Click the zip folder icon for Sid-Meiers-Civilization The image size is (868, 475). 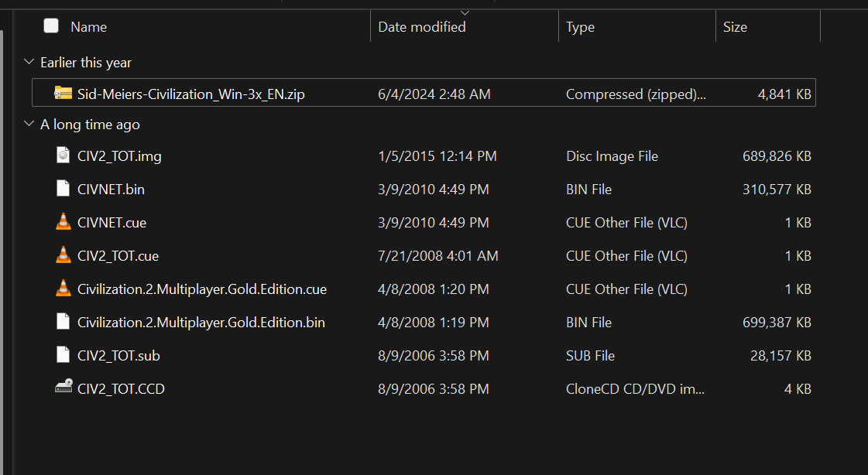point(63,94)
